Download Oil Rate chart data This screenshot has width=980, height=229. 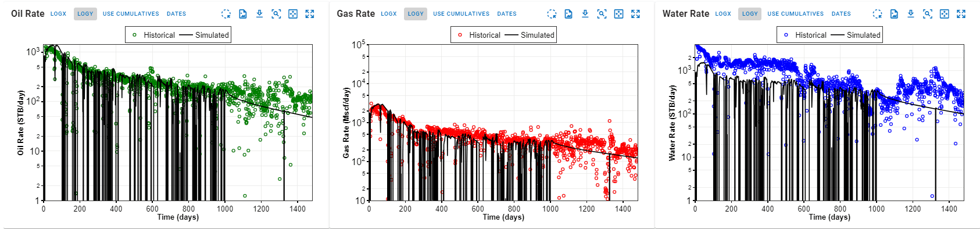[259, 13]
